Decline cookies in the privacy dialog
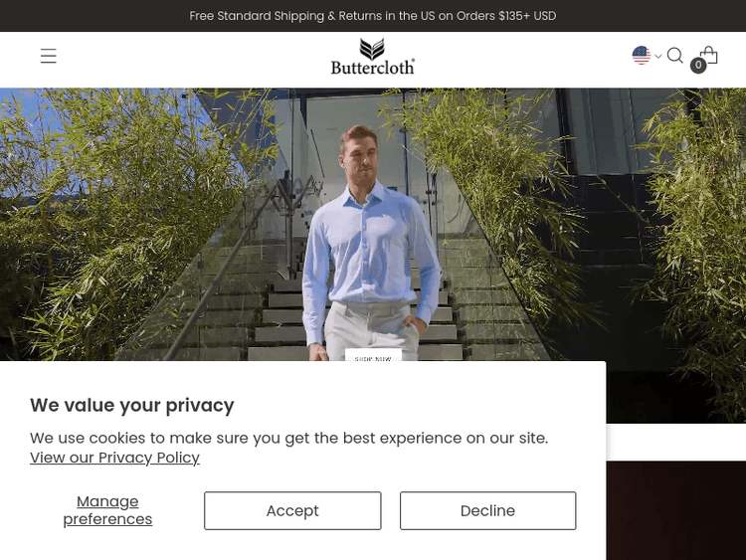The height and width of the screenshot is (560, 746). point(487,510)
